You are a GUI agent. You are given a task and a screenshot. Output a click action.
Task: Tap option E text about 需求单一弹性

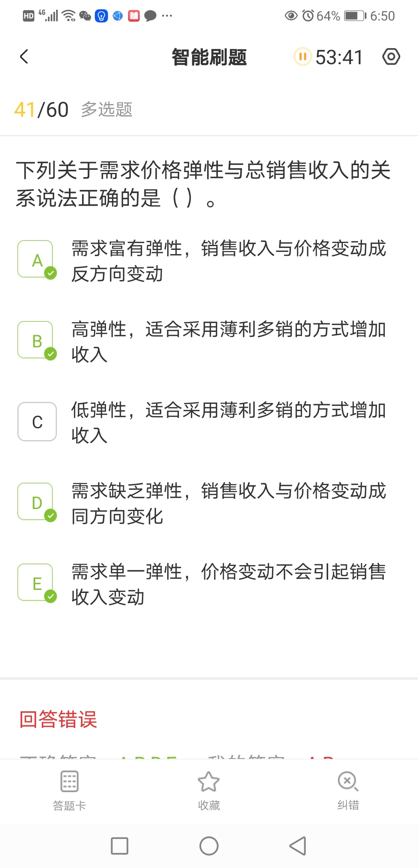228,584
